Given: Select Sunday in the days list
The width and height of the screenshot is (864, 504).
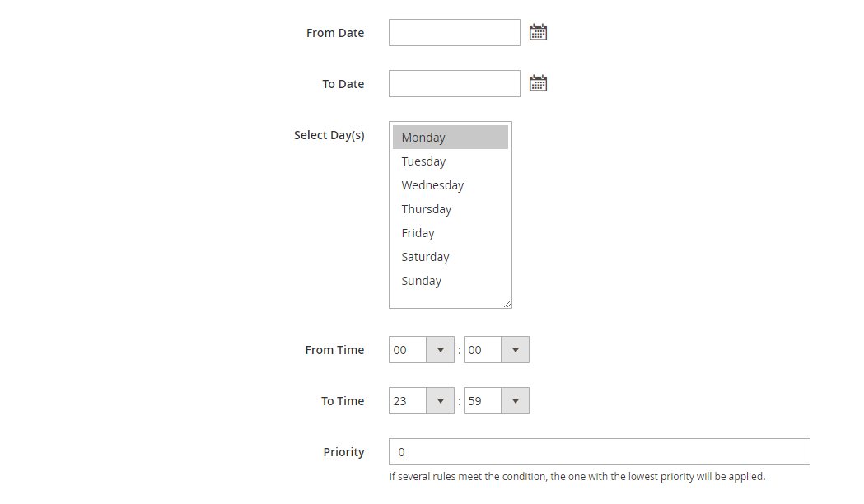Looking at the screenshot, I should pyautogui.click(x=450, y=281).
